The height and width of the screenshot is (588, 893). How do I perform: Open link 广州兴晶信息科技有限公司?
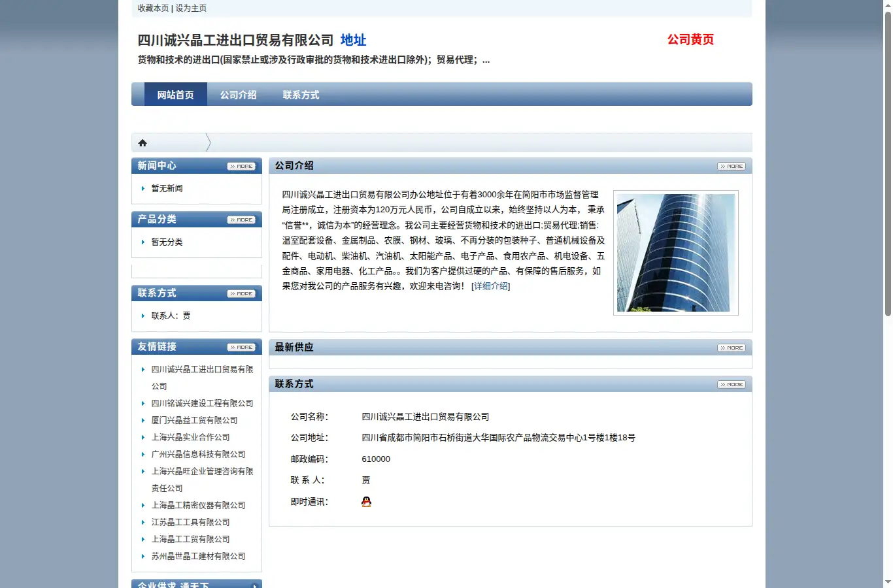pyautogui.click(x=198, y=454)
